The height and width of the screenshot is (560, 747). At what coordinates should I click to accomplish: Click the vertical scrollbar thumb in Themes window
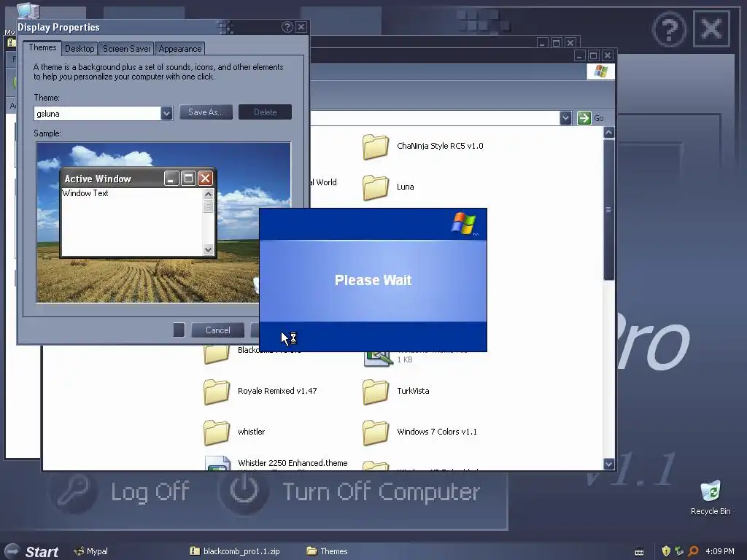click(x=608, y=209)
